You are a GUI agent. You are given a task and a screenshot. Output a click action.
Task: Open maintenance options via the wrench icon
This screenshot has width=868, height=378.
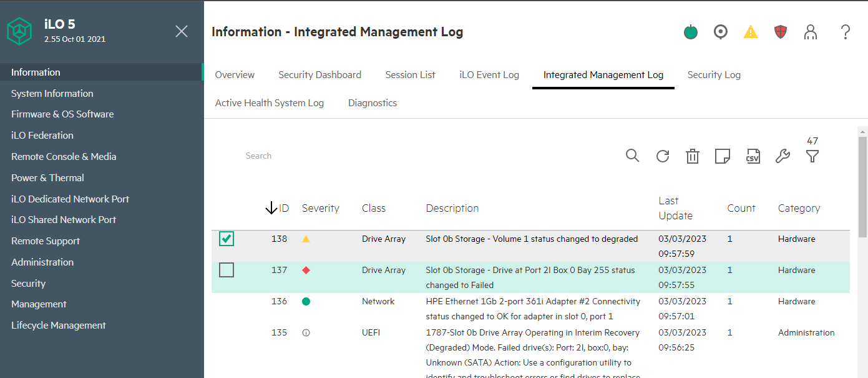click(x=782, y=156)
